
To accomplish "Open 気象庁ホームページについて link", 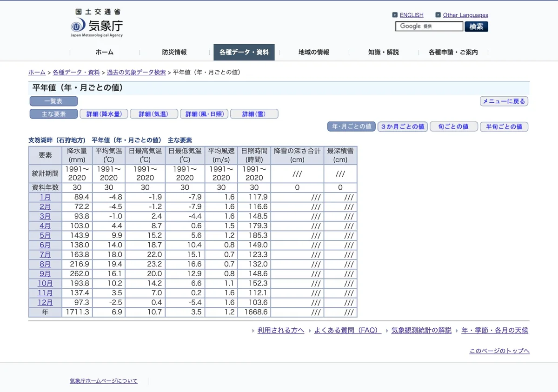I will [104, 381].
